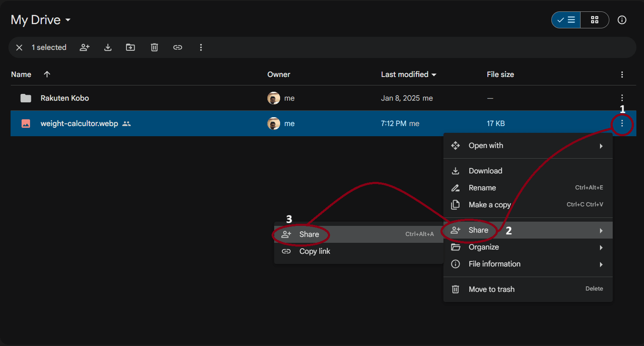This screenshot has height=346, width=644.
Task: Open the view details info icon
Action: (x=622, y=20)
